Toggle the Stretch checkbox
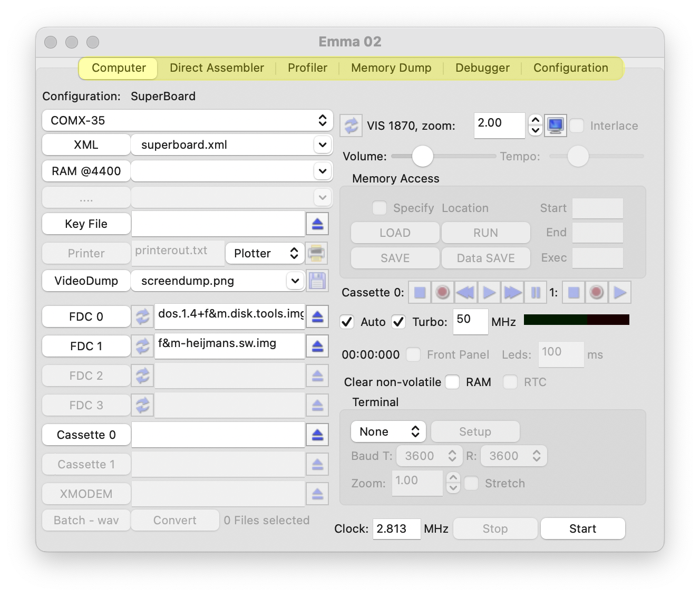Screen dimensions: 700x596 pyautogui.click(x=471, y=483)
